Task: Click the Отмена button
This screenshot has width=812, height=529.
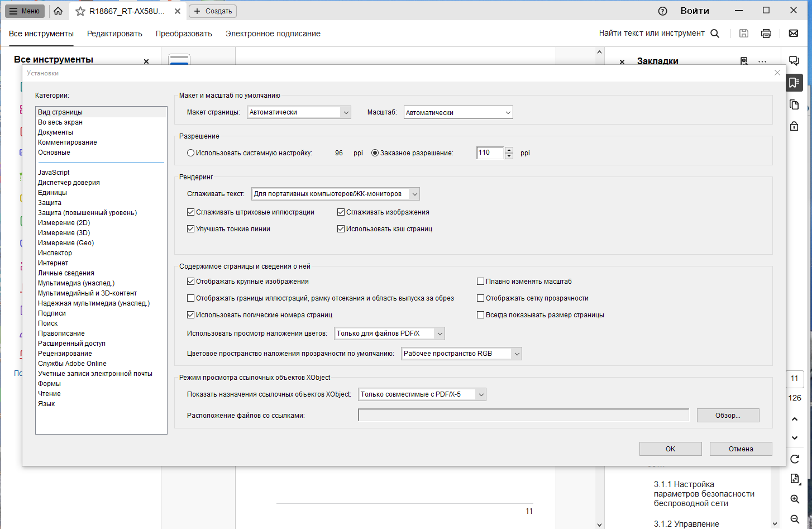Action: coord(741,449)
